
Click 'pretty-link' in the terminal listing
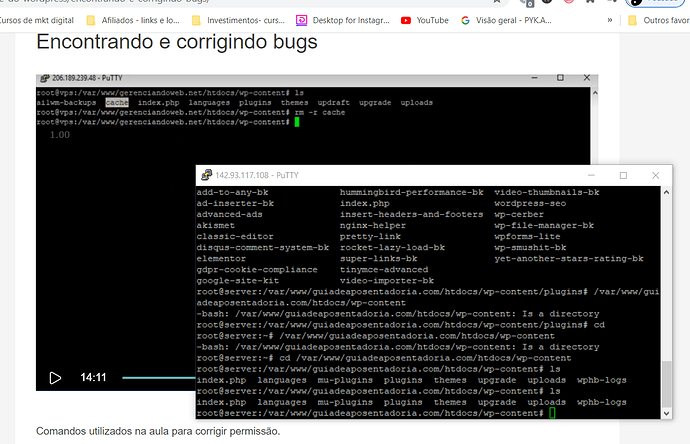click(x=370, y=236)
